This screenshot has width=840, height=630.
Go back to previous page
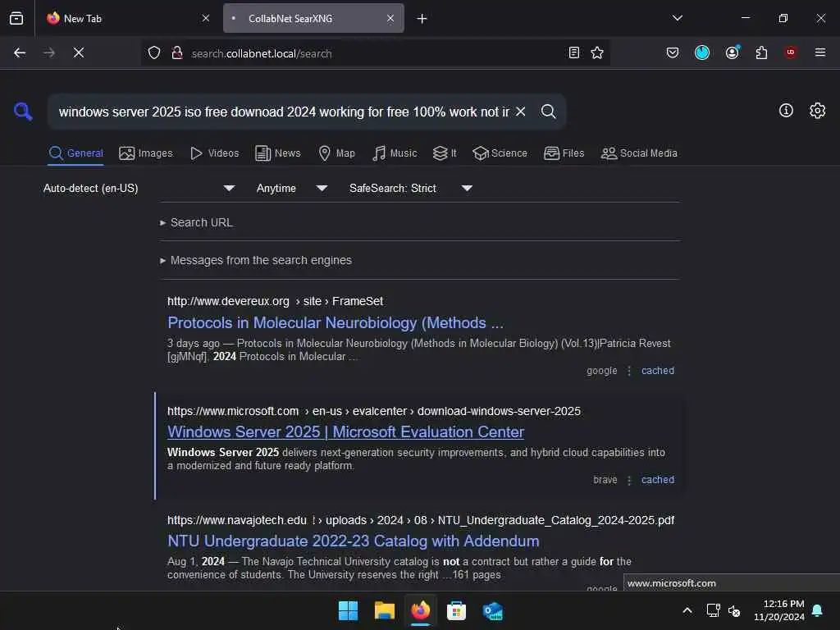click(x=20, y=52)
